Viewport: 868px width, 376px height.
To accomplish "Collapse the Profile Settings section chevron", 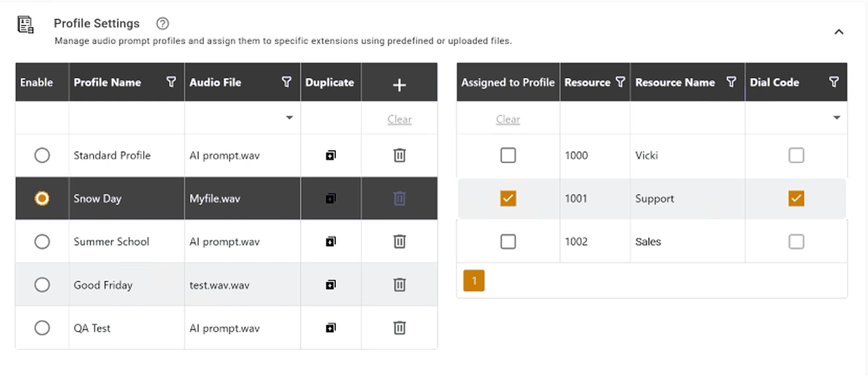I will (839, 32).
